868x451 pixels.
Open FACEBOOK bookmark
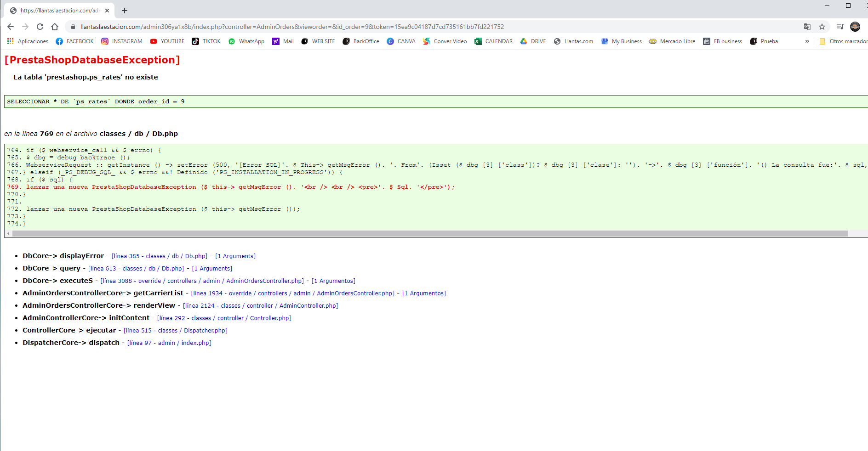(x=74, y=41)
